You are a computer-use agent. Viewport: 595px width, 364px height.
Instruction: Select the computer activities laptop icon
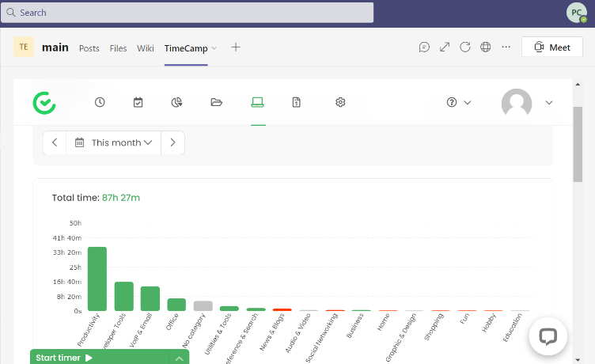tap(257, 102)
